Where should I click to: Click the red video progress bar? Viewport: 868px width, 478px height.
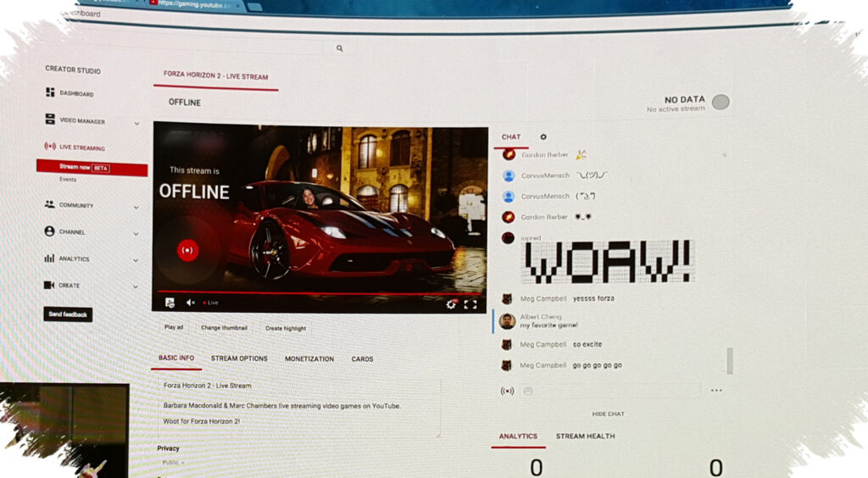coord(320,292)
